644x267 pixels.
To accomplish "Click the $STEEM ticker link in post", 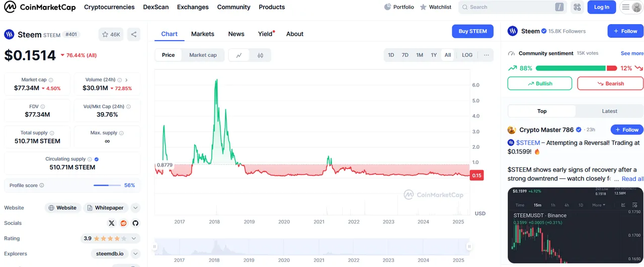I will 528,143.
